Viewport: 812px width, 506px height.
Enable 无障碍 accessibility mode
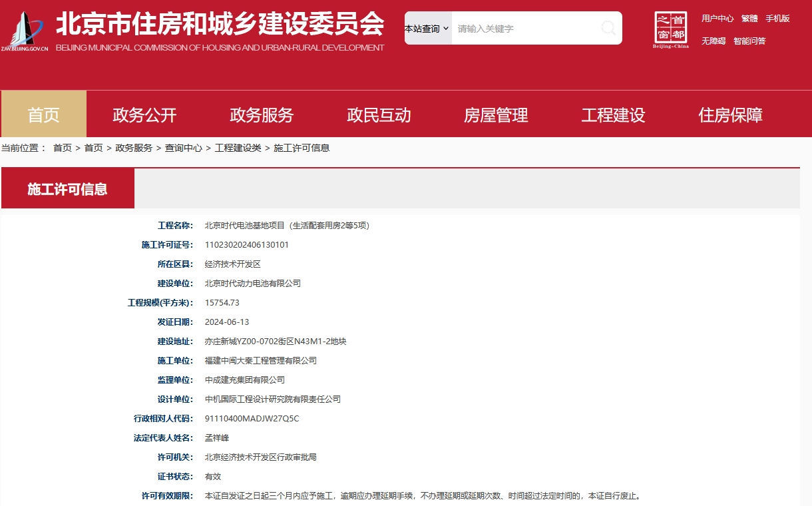[x=713, y=41]
